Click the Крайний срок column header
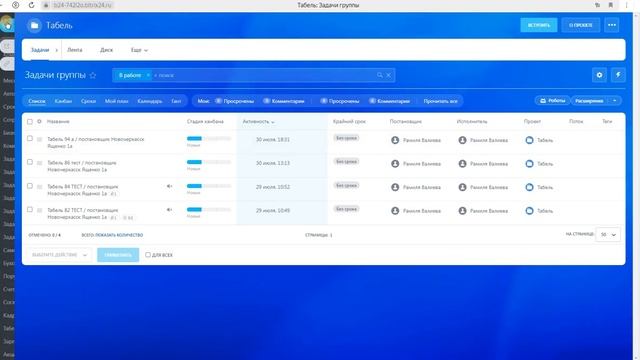640x360 pixels. click(x=349, y=122)
